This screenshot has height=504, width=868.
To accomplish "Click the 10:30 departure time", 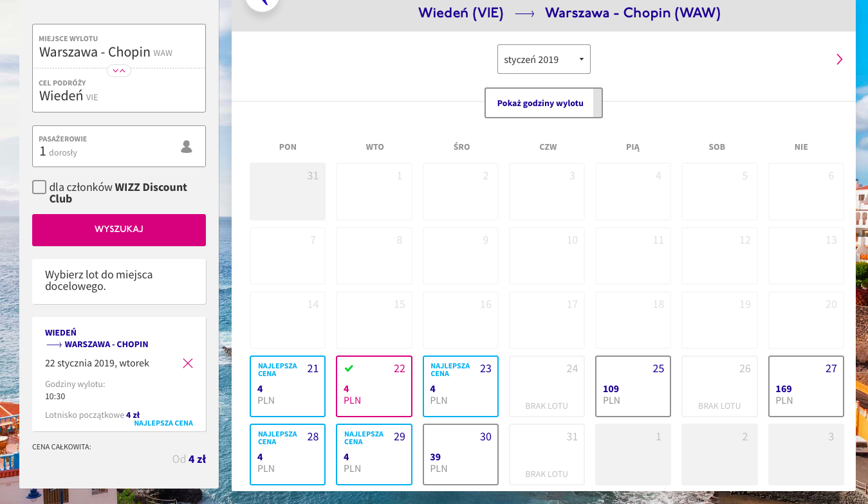I will click(x=55, y=397).
